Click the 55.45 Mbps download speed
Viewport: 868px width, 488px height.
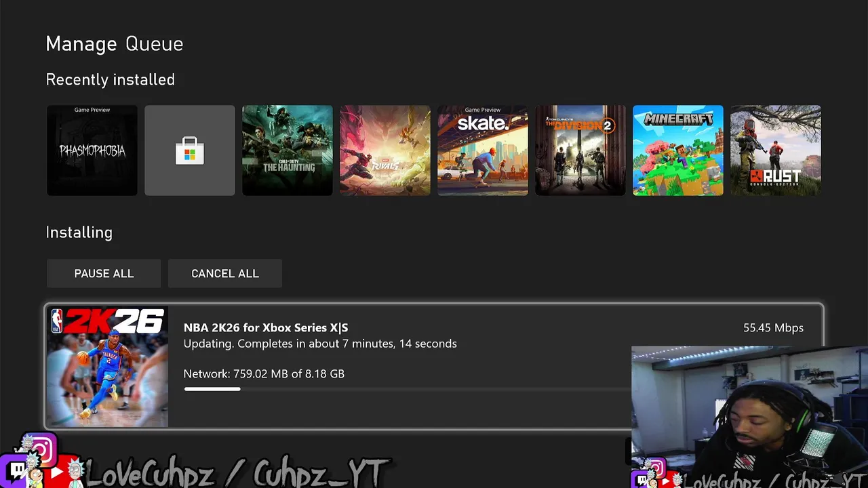(x=773, y=327)
